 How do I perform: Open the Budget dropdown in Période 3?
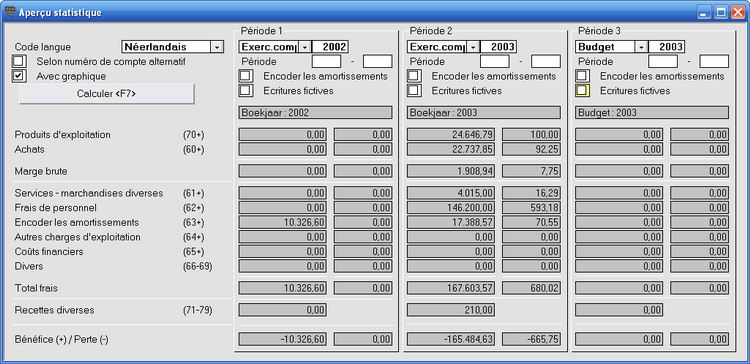click(641, 47)
